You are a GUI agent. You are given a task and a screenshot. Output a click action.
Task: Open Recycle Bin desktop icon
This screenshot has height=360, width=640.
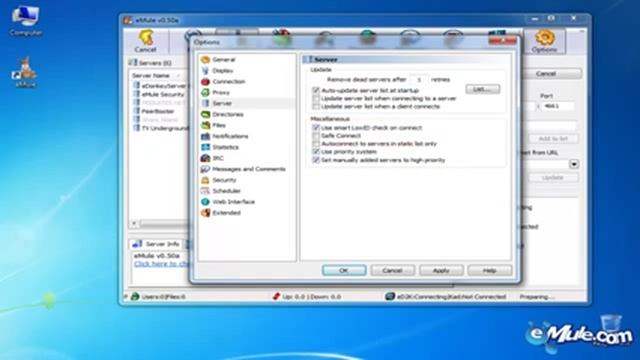[611, 324]
